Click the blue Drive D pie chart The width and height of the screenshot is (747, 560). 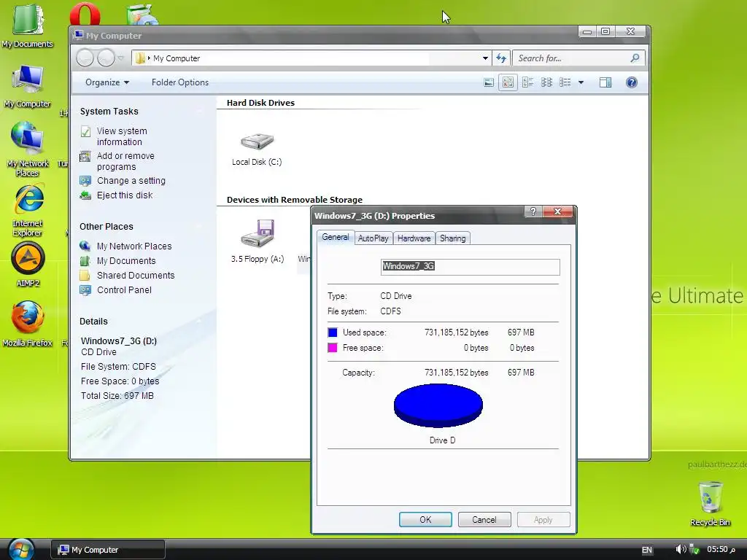tap(438, 405)
